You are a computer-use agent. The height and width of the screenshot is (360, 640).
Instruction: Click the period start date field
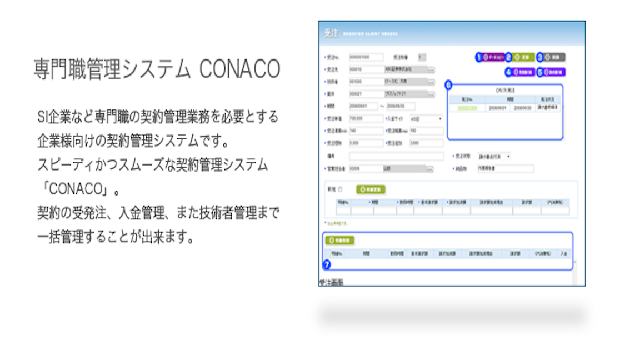point(363,107)
